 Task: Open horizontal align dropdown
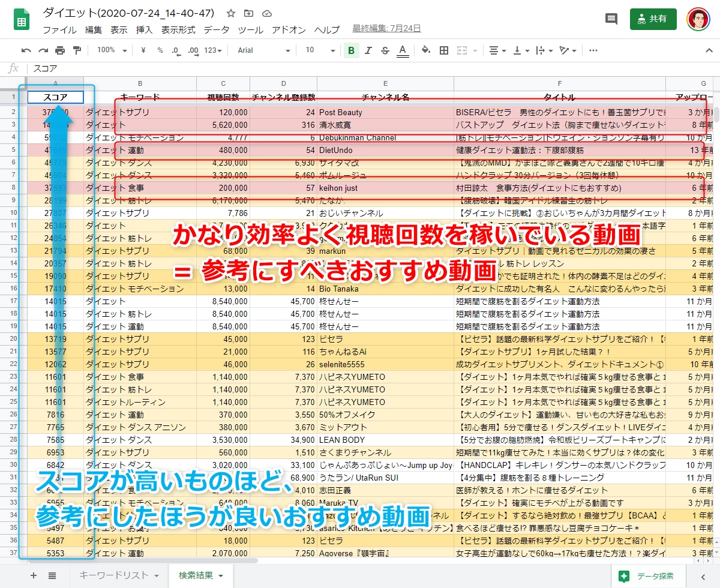[x=497, y=50]
